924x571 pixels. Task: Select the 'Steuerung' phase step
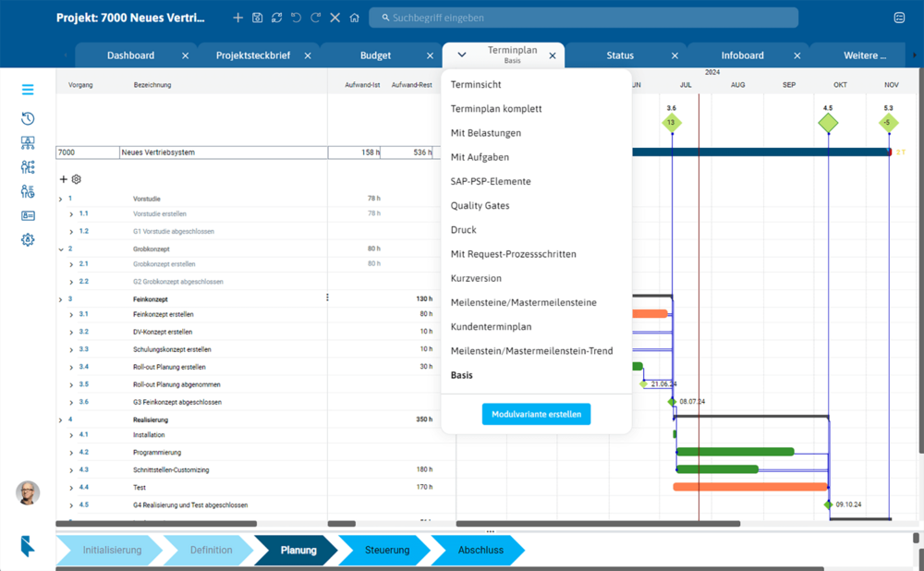click(x=386, y=550)
